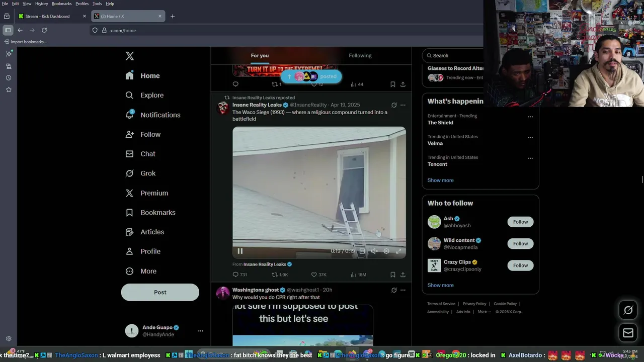Show more in What's happening
This screenshot has height=362, width=644.
(x=441, y=180)
